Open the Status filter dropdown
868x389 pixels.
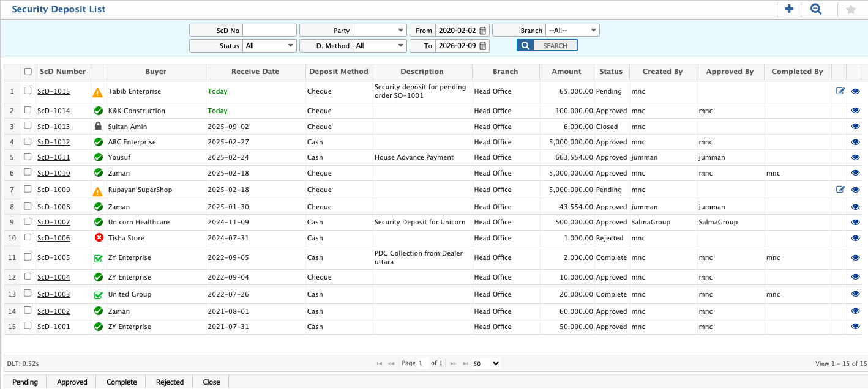coord(269,46)
